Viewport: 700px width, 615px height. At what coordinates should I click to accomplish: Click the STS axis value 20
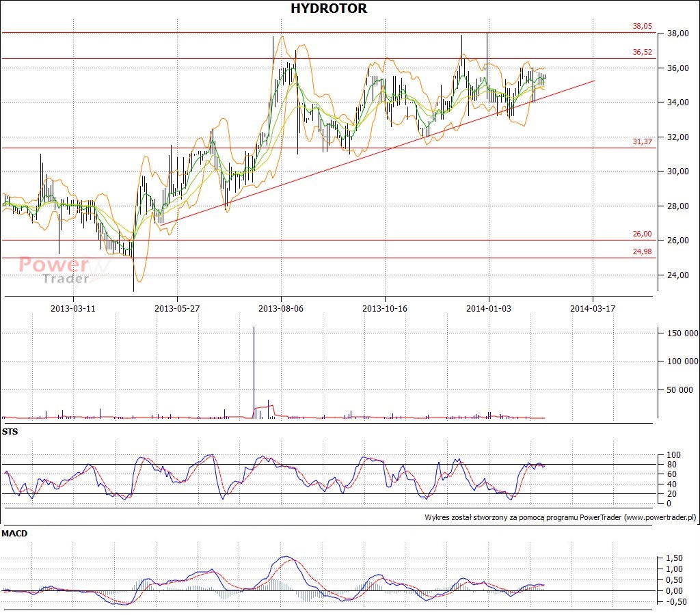point(671,494)
